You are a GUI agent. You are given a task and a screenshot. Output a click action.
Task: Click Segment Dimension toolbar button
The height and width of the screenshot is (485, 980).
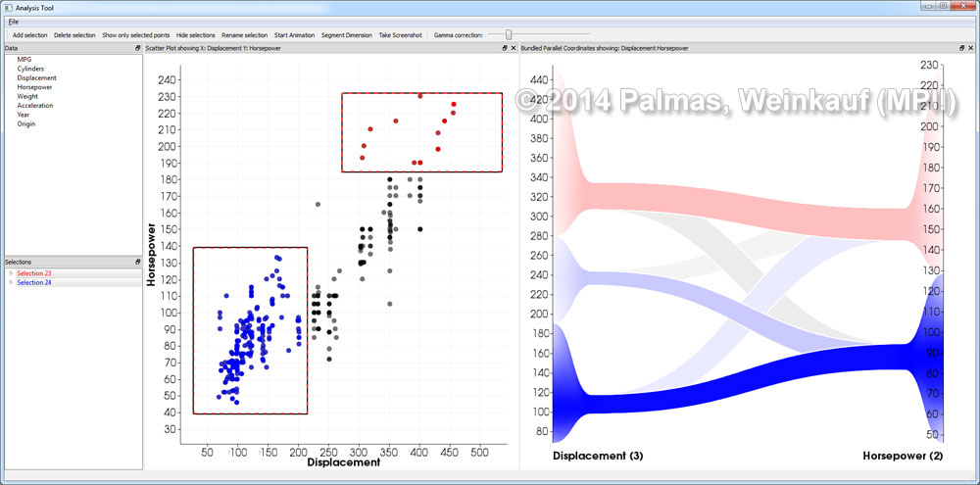pyautogui.click(x=347, y=35)
